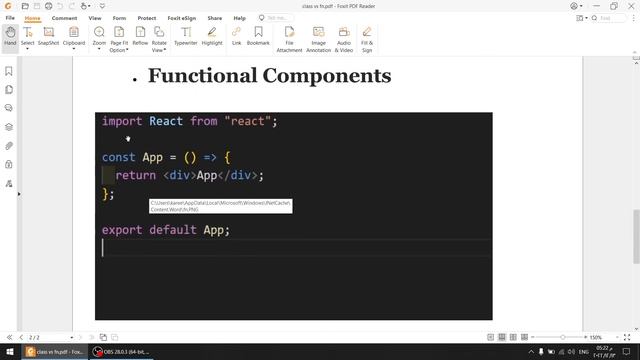The image size is (640, 360).
Task: Go to the previous page
Action: click(x=21, y=337)
